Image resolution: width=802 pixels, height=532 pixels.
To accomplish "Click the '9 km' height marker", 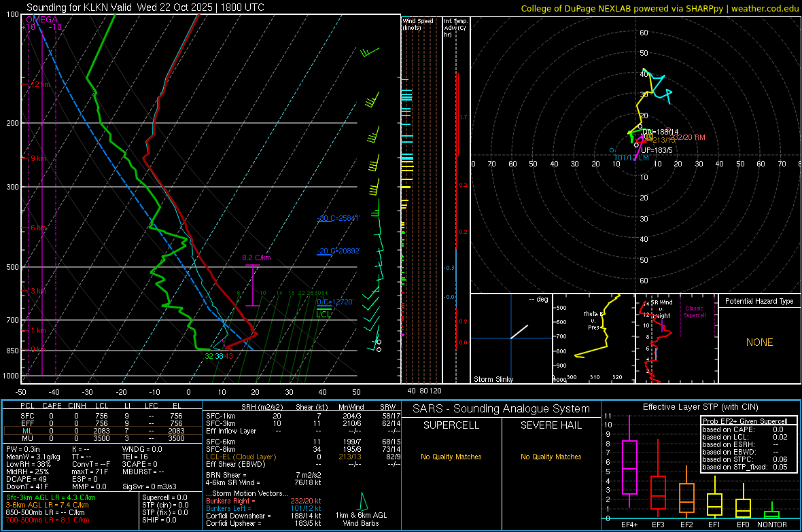I will [38, 158].
